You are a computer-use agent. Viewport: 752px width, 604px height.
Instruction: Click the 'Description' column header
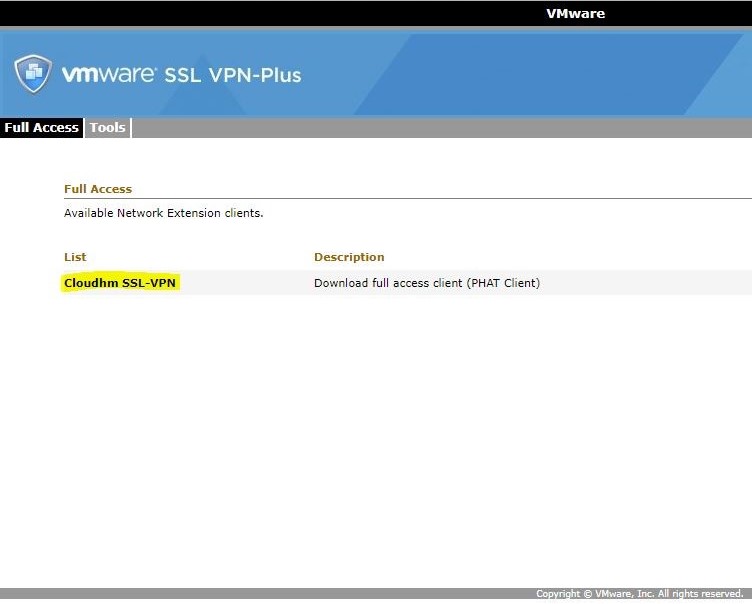(349, 257)
